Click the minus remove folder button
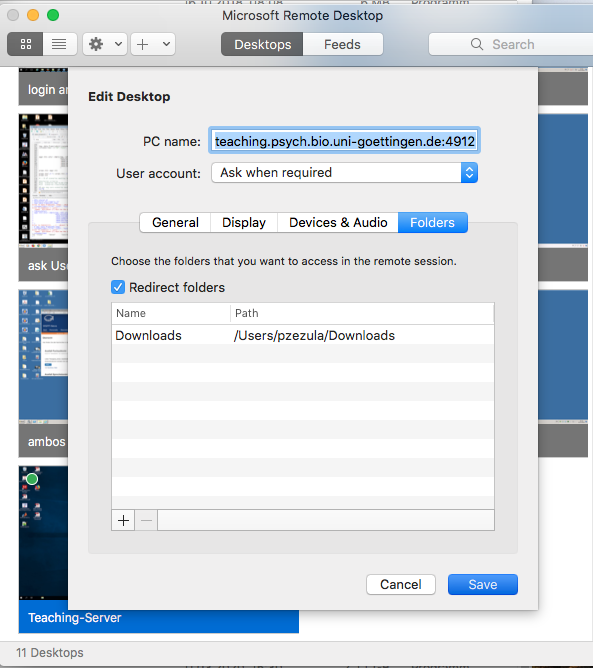 click(146, 520)
